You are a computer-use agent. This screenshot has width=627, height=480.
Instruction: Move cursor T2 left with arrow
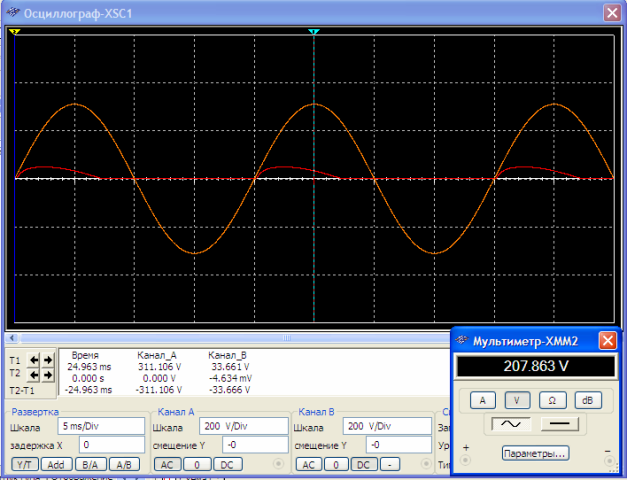pyautogui.click(x=34, y=375)
